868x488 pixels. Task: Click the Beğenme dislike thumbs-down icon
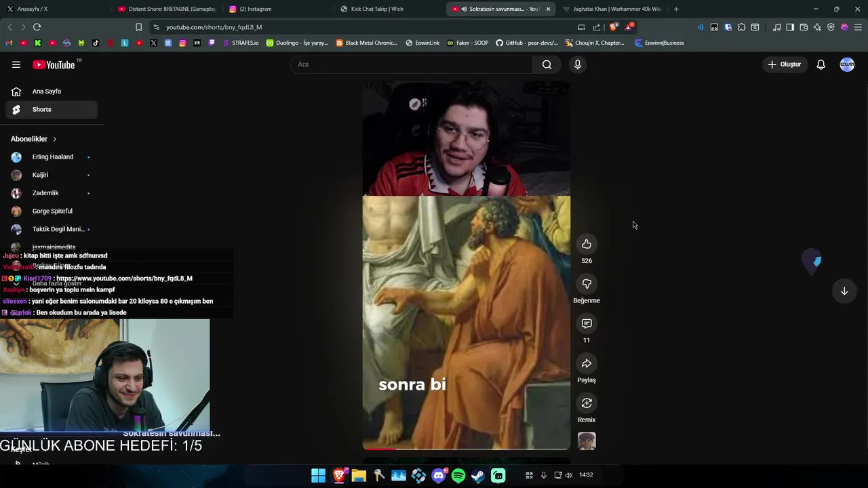[587, 284]
